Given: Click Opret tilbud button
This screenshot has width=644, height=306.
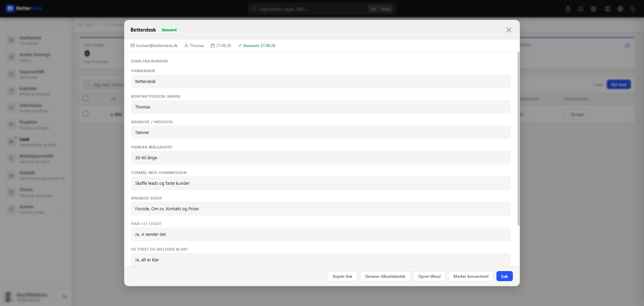Looking at the screenshot, I should 429,276.
